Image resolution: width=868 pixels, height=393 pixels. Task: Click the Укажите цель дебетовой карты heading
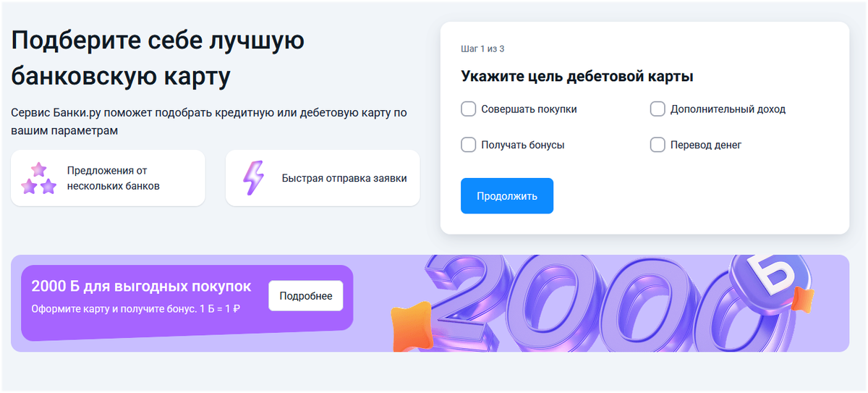pos(577,76)
